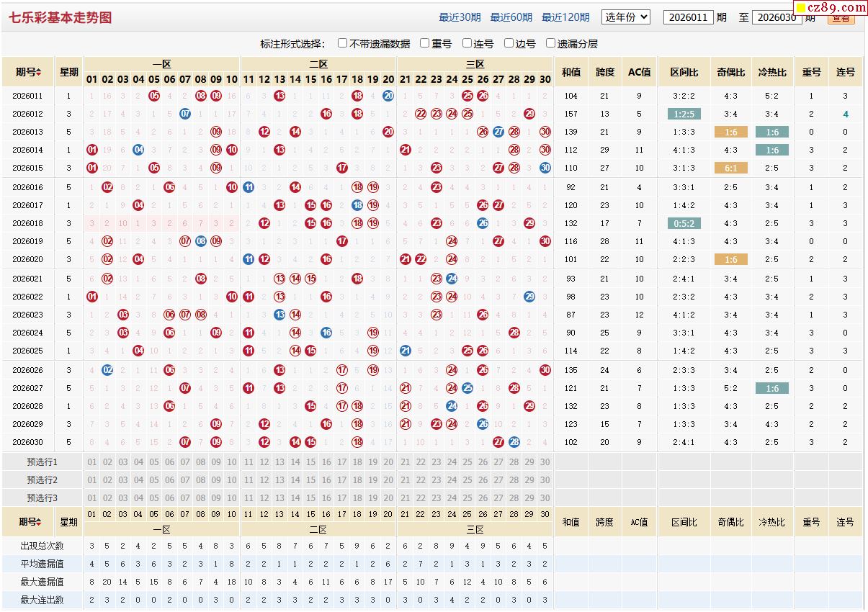Viewport: 868px width, 612px height.
Task: Open the 选年份 year dropdown
Action: coord(626,17)
